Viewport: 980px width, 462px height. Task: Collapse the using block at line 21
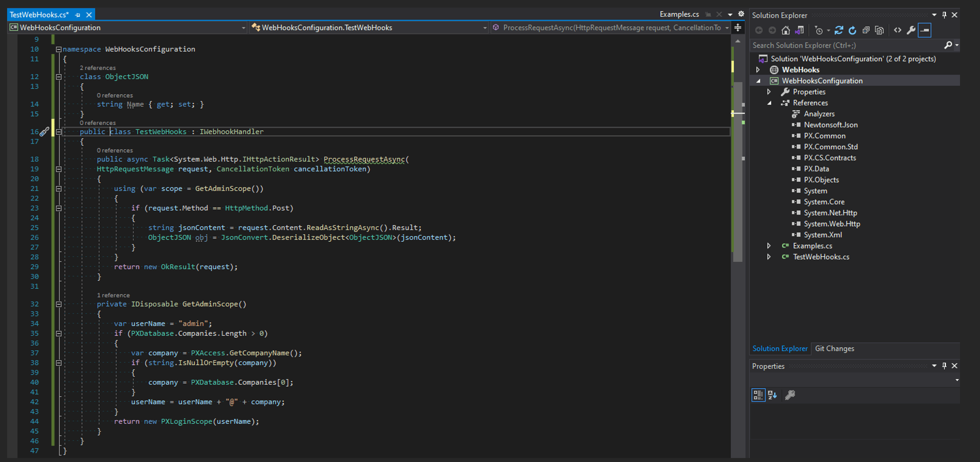pos(59,189)
